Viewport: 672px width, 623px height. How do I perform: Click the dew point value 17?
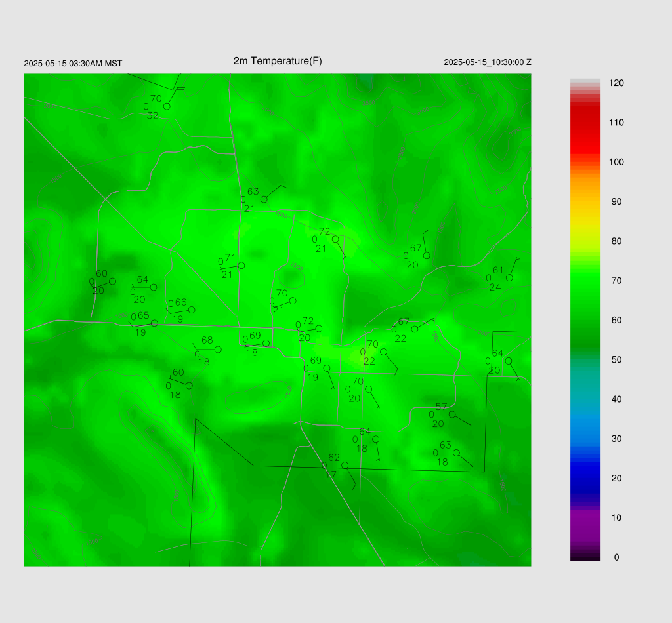[331, 474]
